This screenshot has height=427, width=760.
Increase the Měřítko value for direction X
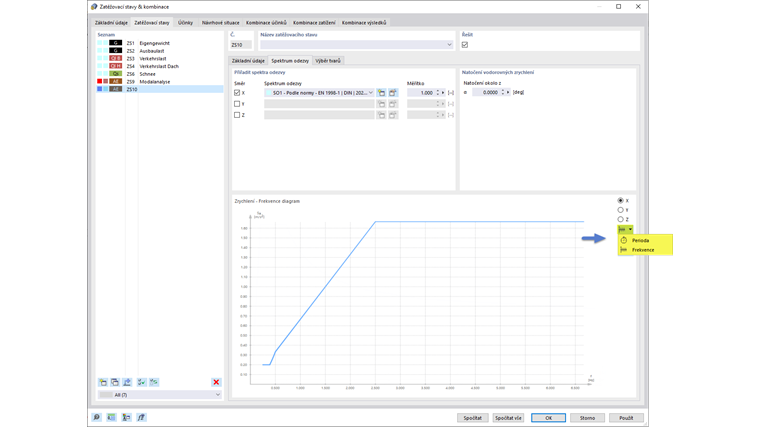(x=438, y=91)
